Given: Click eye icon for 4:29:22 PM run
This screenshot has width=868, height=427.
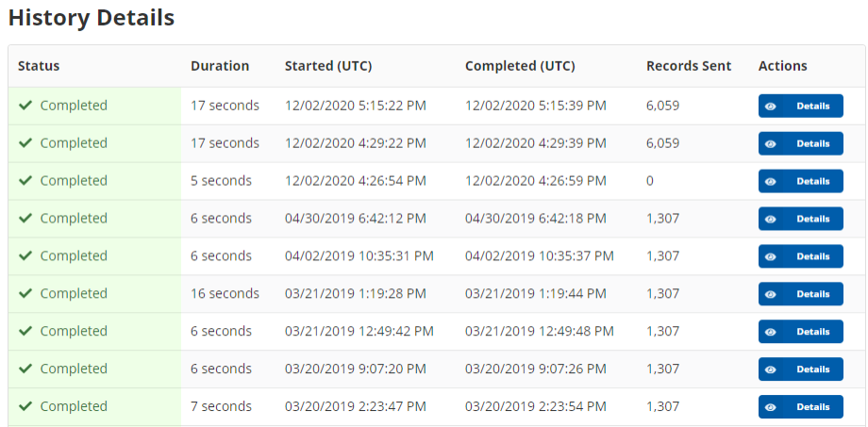Looking at the screenshot, I should click(771, 144).
